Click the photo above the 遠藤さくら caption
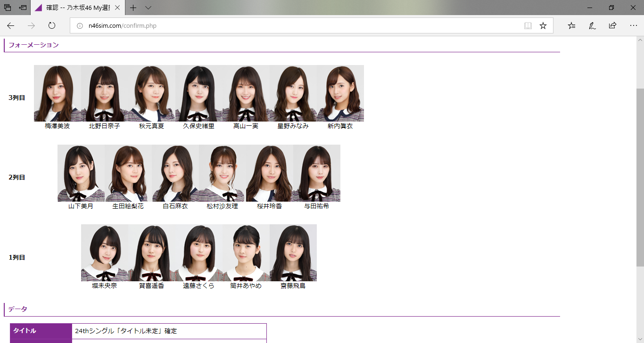This screenshot has height=343, width=644. click(x=199, y=253)
